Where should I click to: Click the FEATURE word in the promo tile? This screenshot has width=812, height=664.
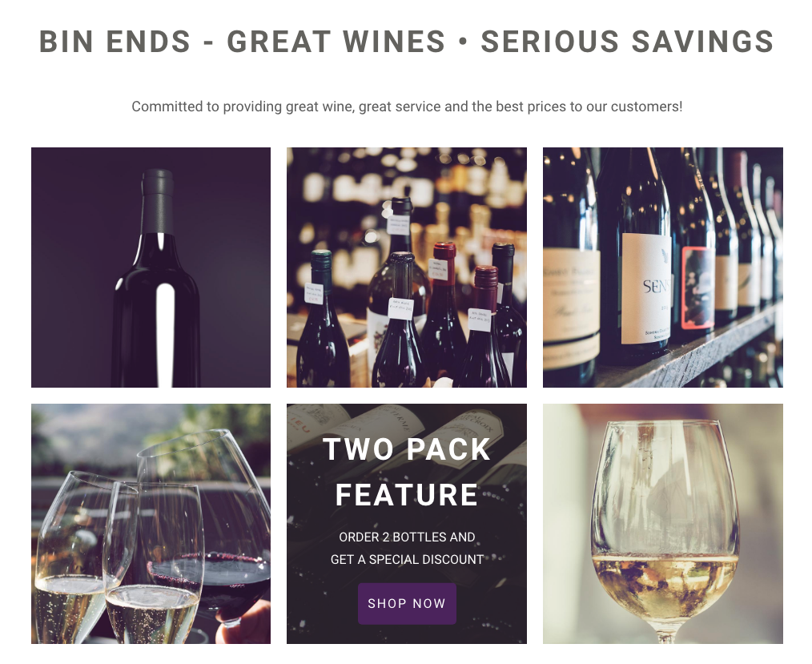(x=407, y=495)
